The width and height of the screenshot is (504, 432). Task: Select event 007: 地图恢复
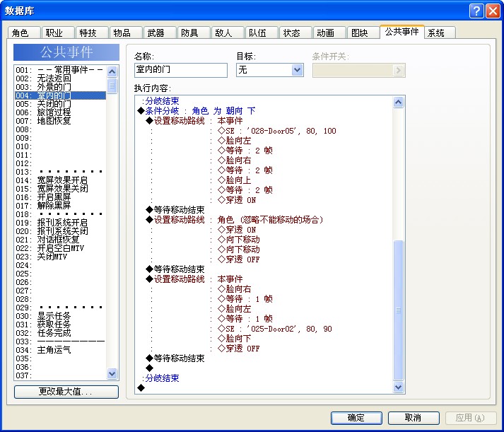pyautogui.click(x=60, y=121)
